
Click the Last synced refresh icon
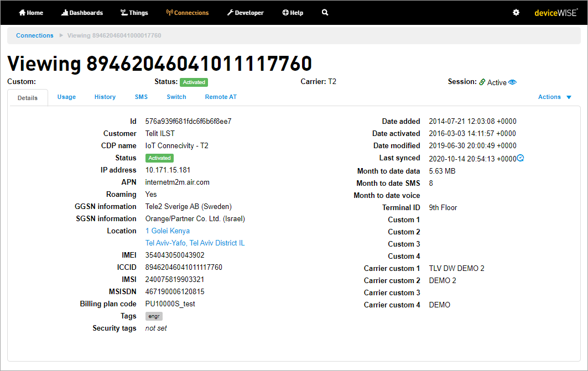pyautogui.click(x=521, y=158)
